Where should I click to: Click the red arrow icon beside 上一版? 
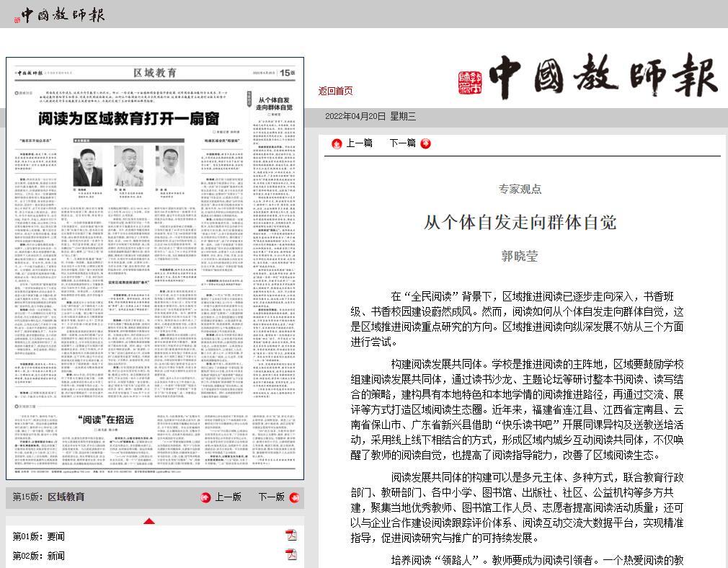point(205,497)
